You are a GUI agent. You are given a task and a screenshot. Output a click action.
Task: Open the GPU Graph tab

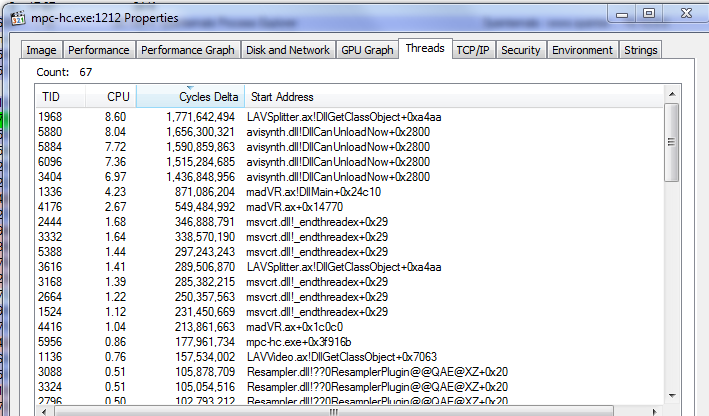tap(367, 50)
